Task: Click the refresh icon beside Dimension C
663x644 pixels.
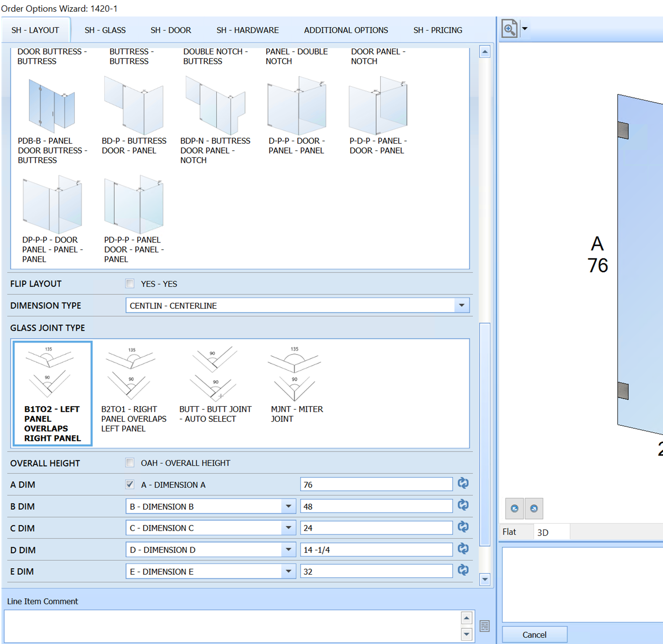Action: point(463,527)
